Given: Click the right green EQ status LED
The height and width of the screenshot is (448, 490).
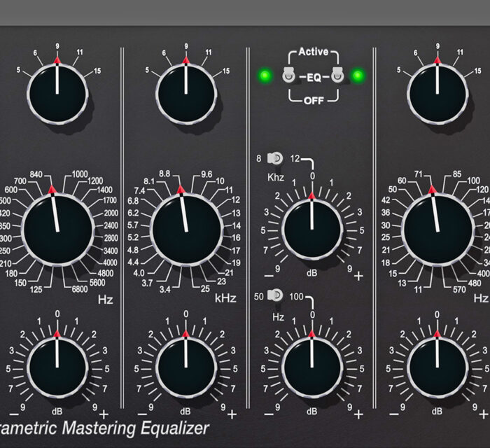Looking at the screenshot, I should point(359,76).
